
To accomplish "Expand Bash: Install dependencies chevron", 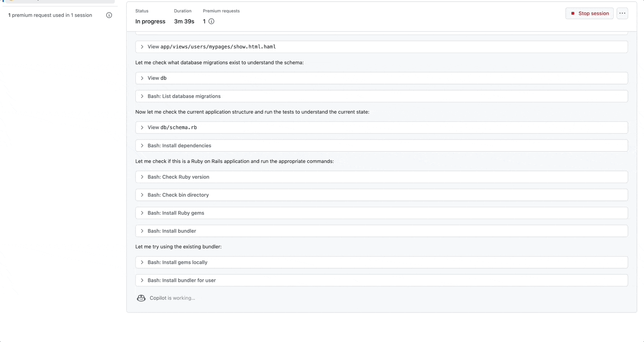I will [x=142, y=146].
